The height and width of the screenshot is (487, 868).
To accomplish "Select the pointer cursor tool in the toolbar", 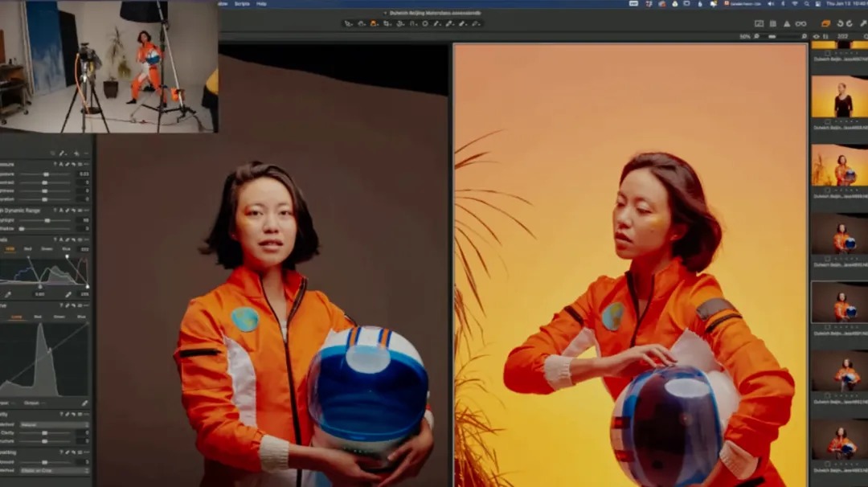I will pos(348,24).
